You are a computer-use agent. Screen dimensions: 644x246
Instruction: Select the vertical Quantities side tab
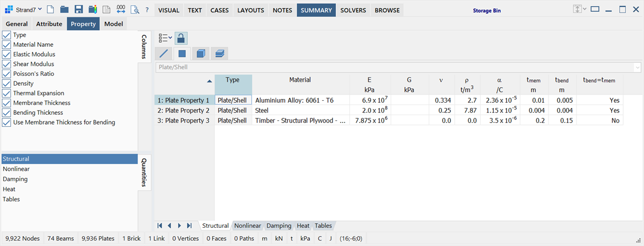pyautogui.click(x=144, y=172)
